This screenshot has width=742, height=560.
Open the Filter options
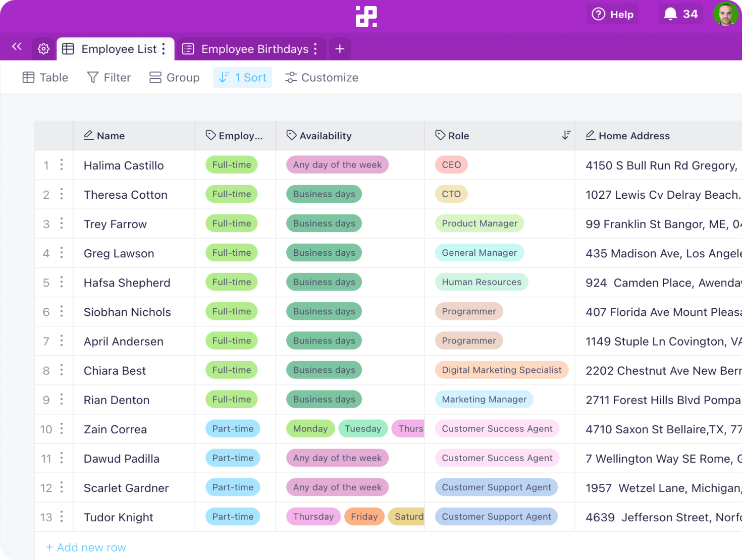[x=109, y=78]
